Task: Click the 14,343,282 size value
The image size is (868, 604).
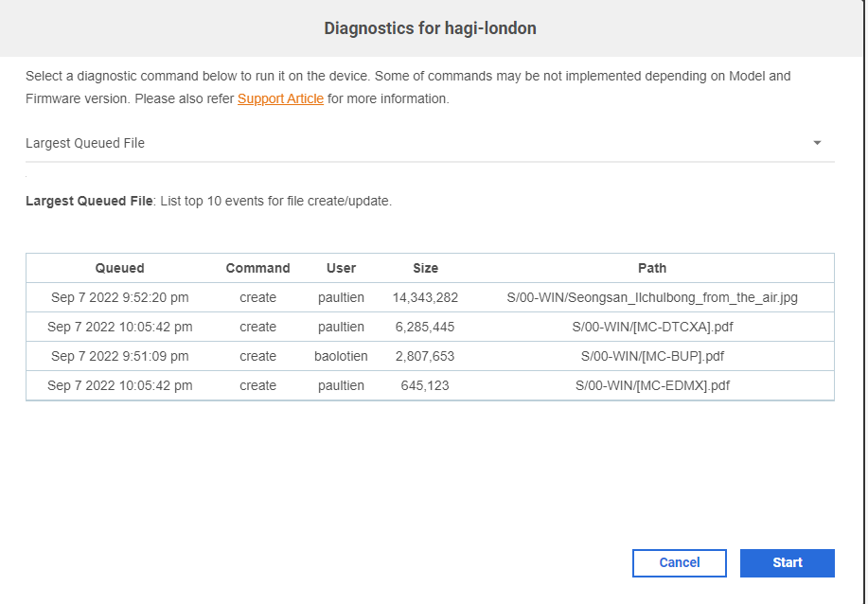Action: [x=425, y=297]
